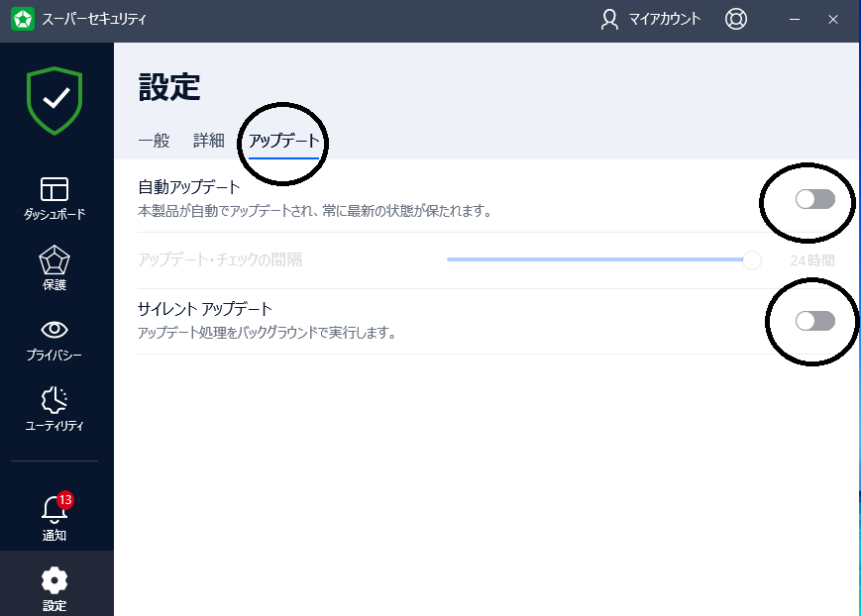Select the 保護 (Protection) sidebar icon

point(54,265)
